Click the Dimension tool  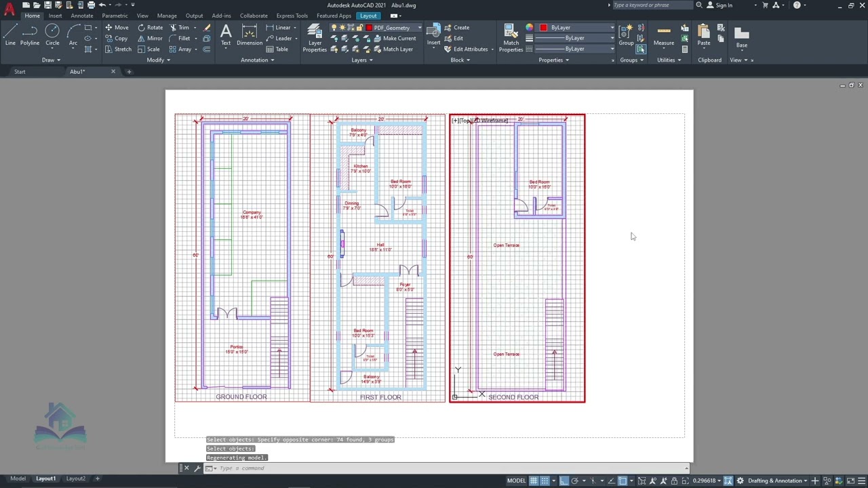(x=250, y=34)
